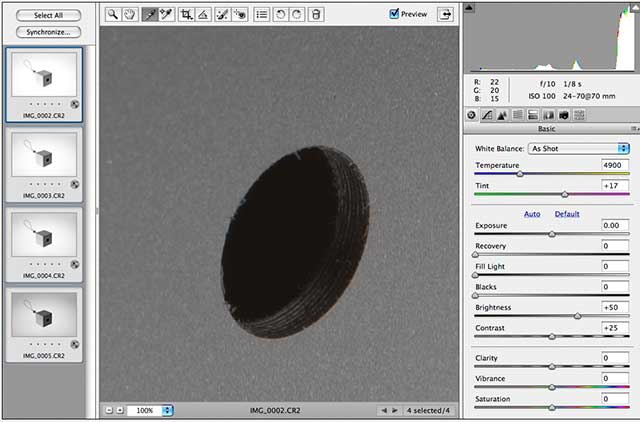Click the settings badge on IMG_0004.CR2
Image resolution: width=640 pixels, height=422 pixels.
(x=75, y=264)
